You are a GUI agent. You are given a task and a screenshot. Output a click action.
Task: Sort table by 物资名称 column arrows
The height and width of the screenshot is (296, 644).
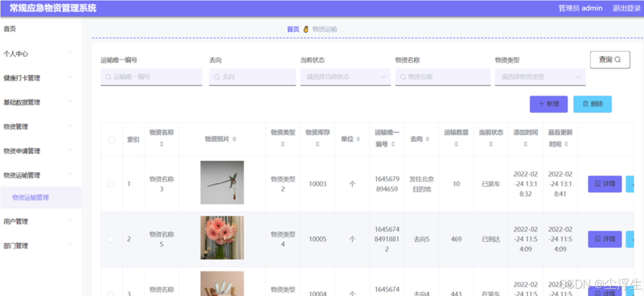pos(162,144)
